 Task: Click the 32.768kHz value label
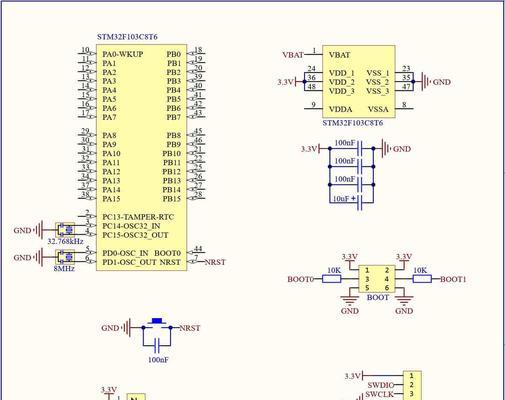(65, 241)
